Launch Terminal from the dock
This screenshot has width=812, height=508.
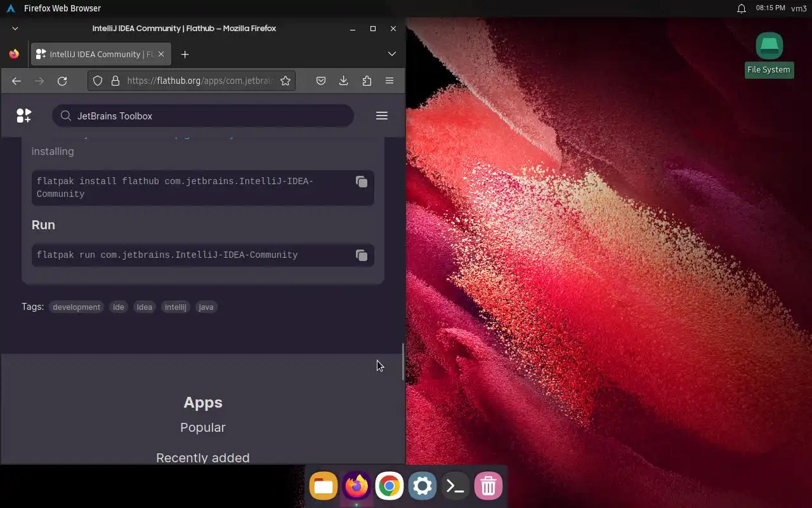click(455, 486)
